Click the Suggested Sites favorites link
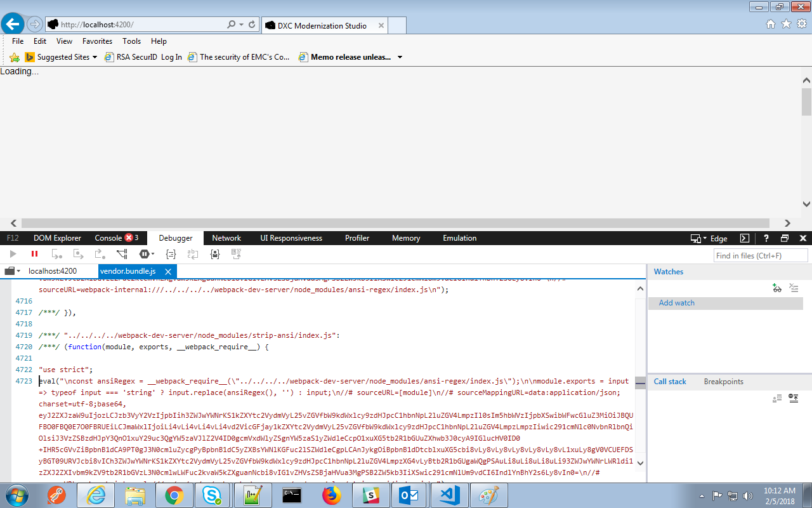 click(61, 57)
